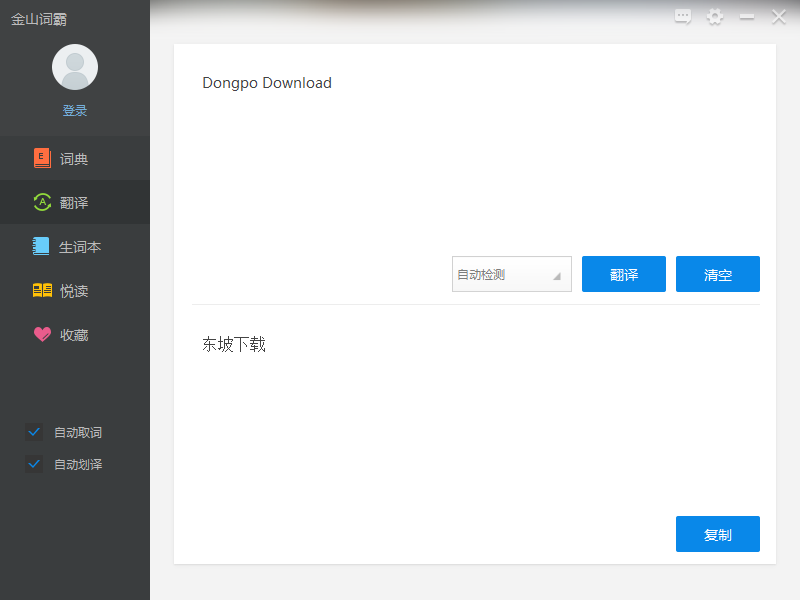Click the 金山词霸 app title
The height and width of the screenshot is (600, 800).
click(x=39, y=19)
